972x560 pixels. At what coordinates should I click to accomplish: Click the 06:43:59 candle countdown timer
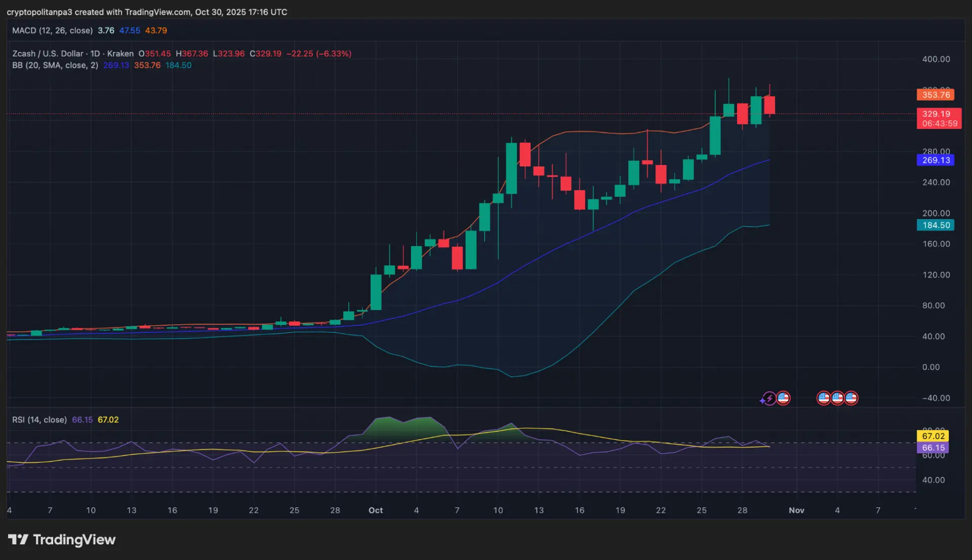(939, 123)
